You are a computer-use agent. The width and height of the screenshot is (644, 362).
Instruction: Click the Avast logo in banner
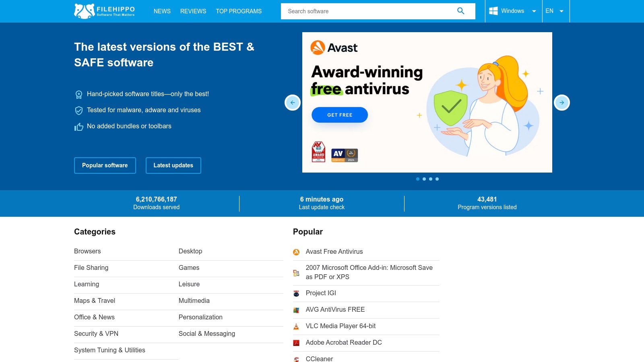click(x=334, y=47)
